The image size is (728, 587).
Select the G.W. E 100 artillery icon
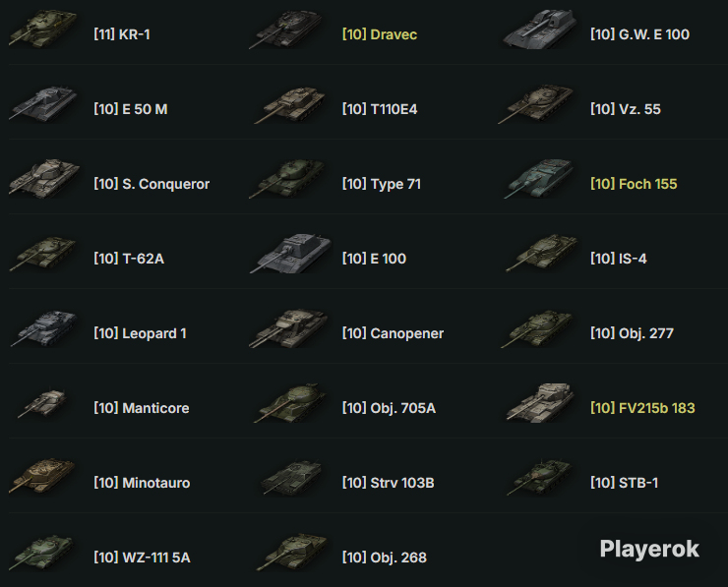(x=539, y=29)
